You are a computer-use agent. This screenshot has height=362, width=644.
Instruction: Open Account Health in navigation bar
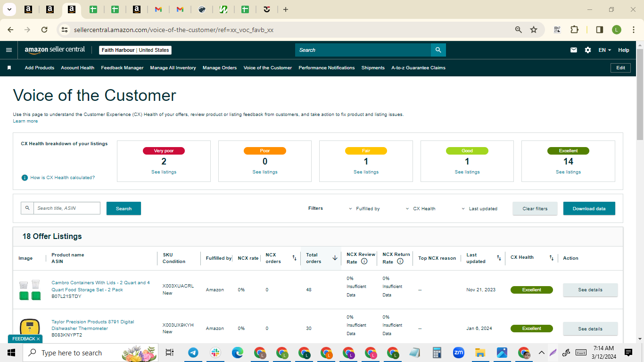click(78, 68)
